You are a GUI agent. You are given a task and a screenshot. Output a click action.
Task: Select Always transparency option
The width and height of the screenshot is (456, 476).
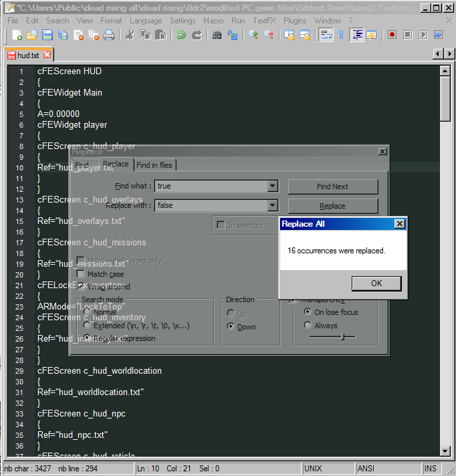308,325
